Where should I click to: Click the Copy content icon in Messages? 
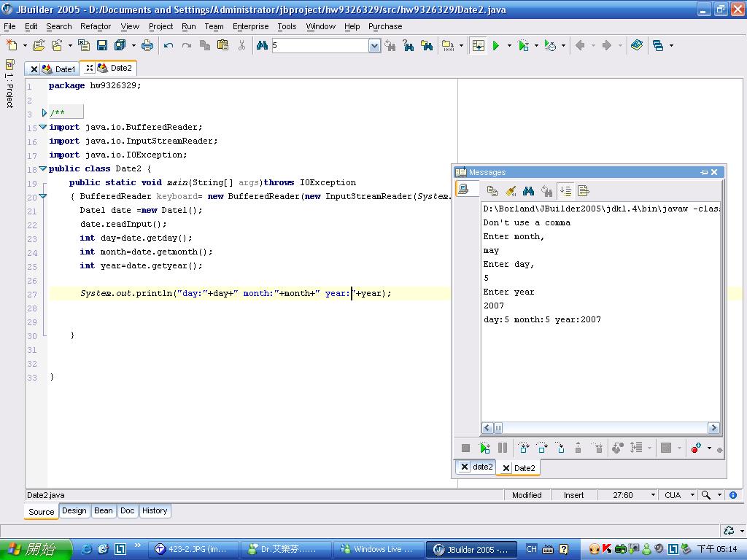pyautogui.click(x=492, y=191)
